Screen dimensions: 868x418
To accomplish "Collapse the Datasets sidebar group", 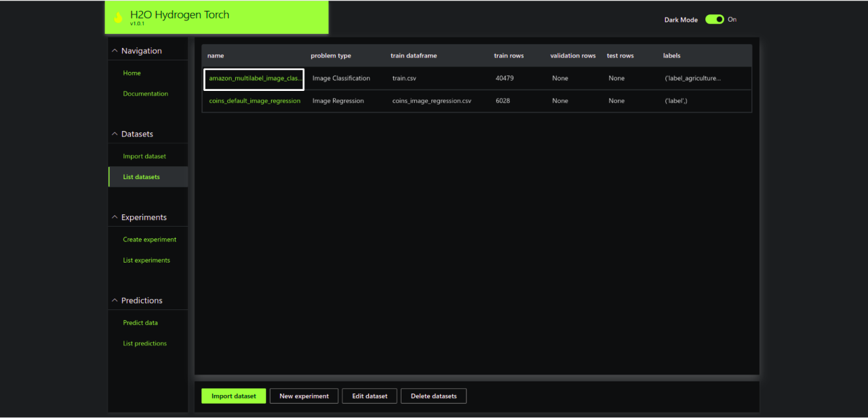I will click(x=115, y=134).
